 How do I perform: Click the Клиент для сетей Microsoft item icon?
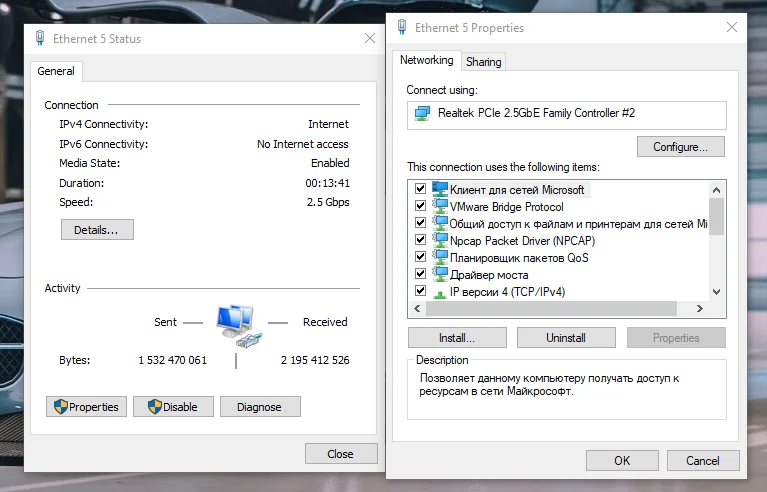coord(440,189)
